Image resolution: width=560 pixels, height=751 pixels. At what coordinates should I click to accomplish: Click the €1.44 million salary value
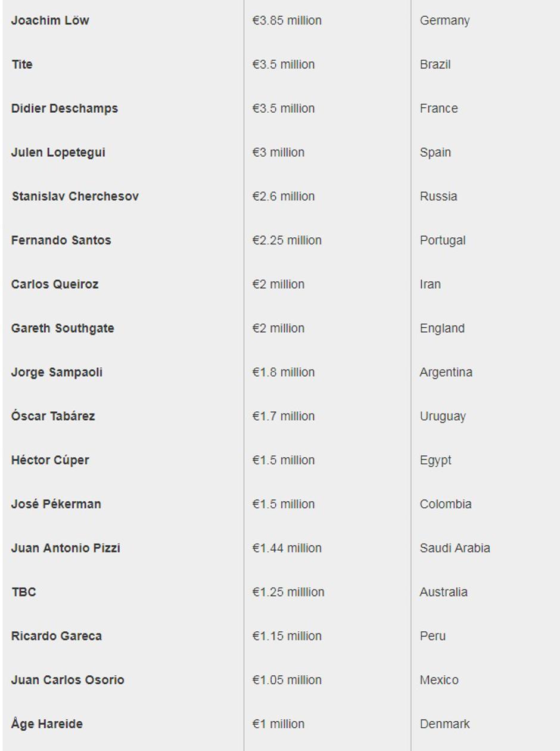287,548
